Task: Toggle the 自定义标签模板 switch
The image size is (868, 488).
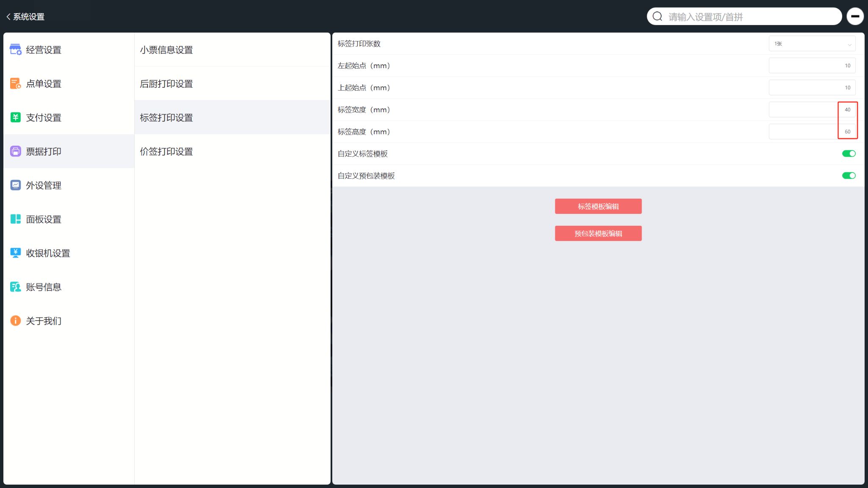Action: pos(849,153)
